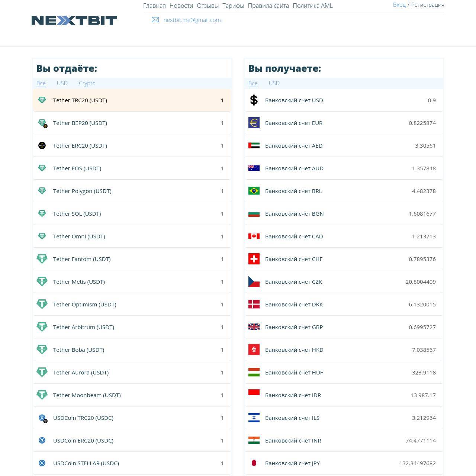The width and height of the screenshot is (476, 476).
Task: Click the USDCoin TRC20 icon
Action: click(x=42, y=418)
